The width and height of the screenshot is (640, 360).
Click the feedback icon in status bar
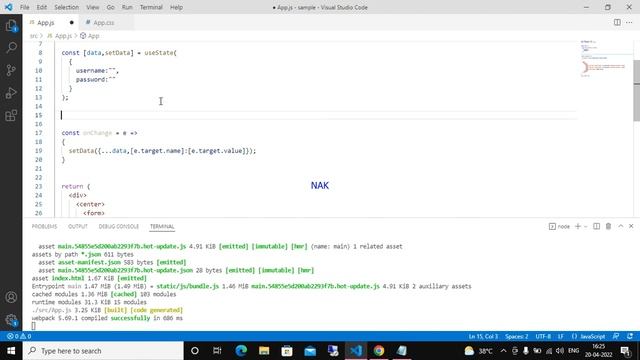616,336
